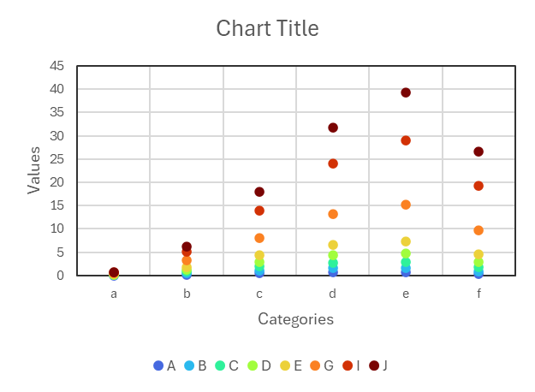
Task: Click the red I legend marker
Action: click(x=348, y=365)
